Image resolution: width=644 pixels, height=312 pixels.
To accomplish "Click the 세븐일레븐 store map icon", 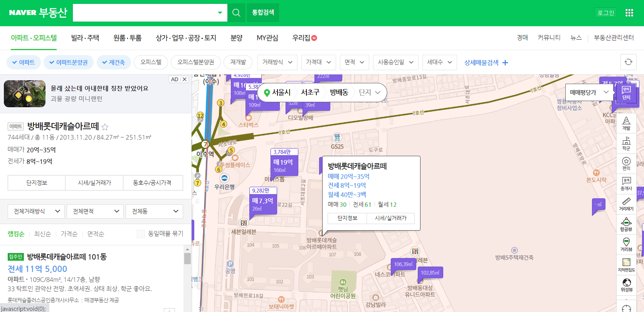I will click(244, 223).
